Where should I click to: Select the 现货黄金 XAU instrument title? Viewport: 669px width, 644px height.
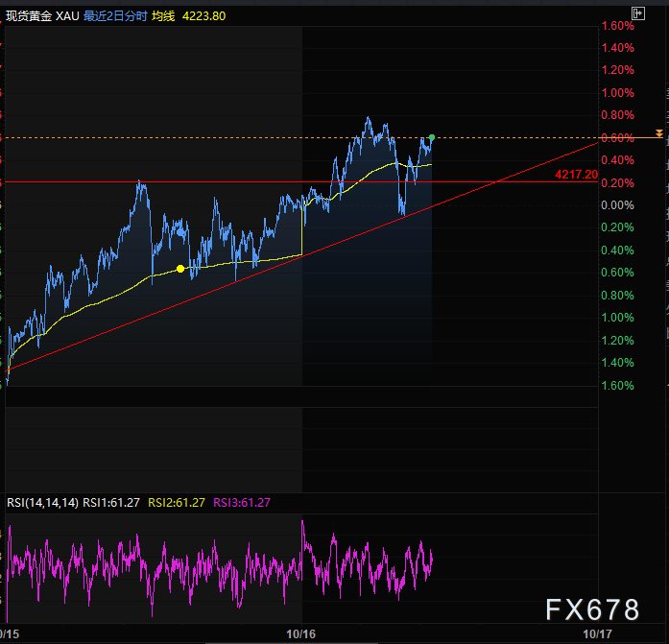pos(40,15)
